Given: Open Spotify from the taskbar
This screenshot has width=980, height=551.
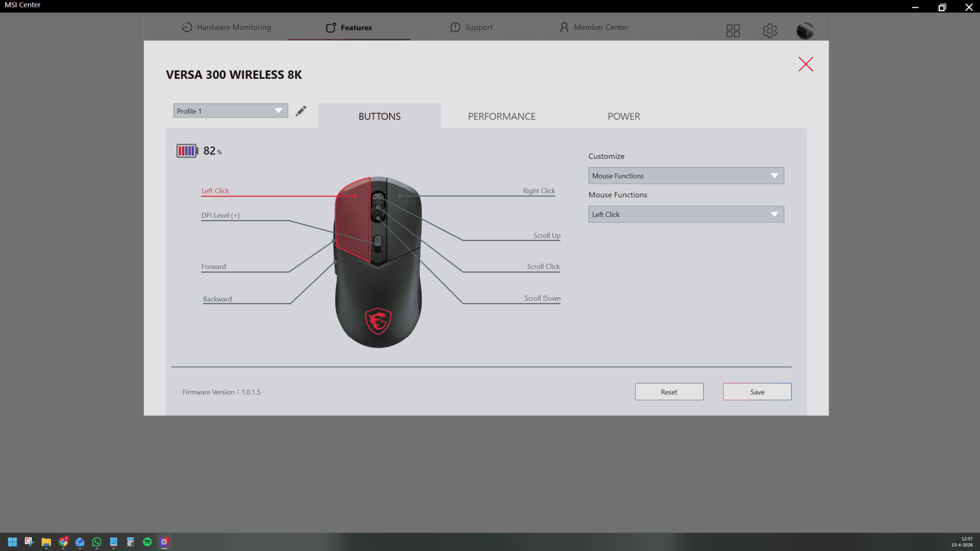Looking at the screenshot, I should pyautogui.click(x=147, y=542).
